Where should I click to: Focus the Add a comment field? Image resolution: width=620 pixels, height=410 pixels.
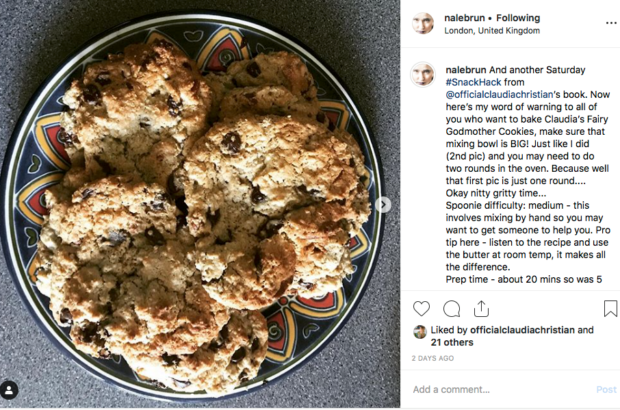pos(502,389)
